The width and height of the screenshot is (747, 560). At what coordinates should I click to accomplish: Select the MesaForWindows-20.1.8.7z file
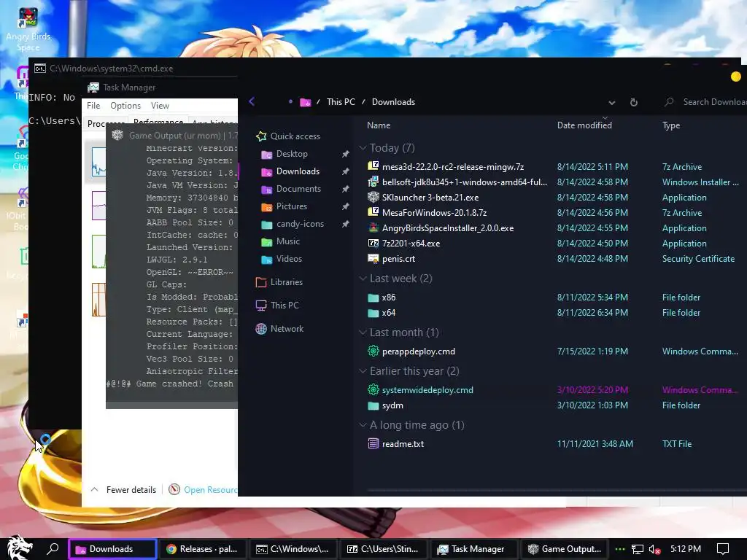click(427, 212)
